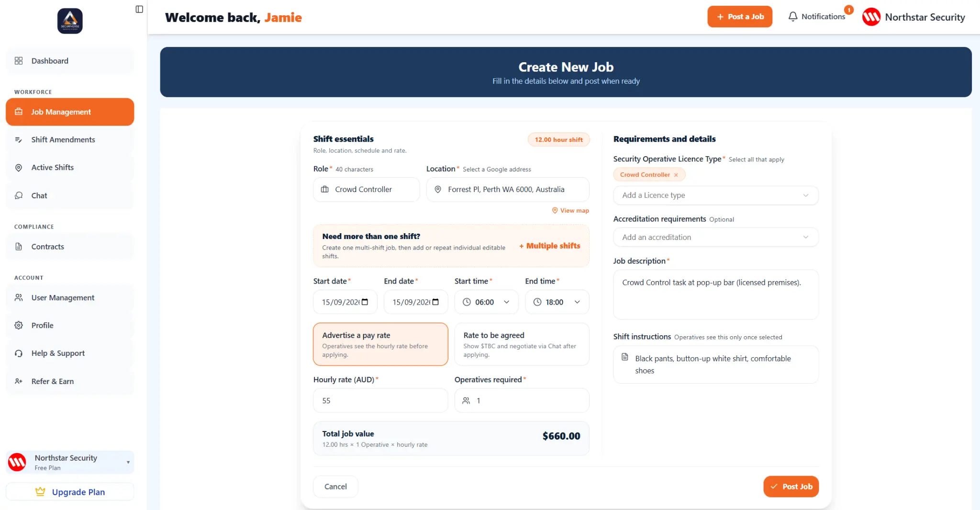Open the End time 18:00 dropdown
980x510 pixels.
pos(557,302)
